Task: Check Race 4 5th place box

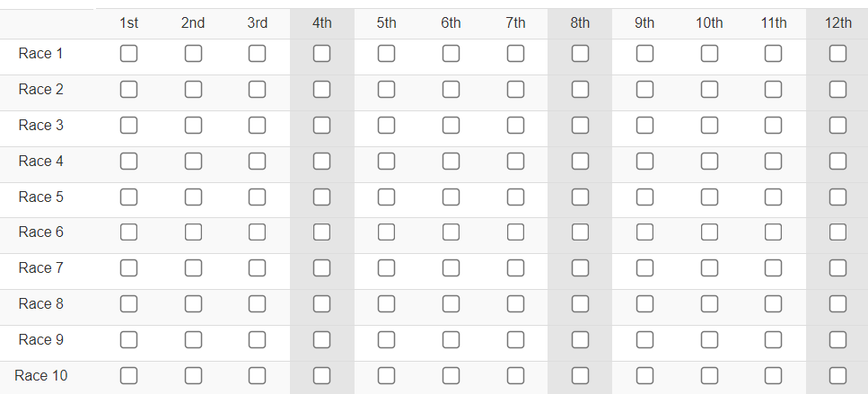Action: 386,161
